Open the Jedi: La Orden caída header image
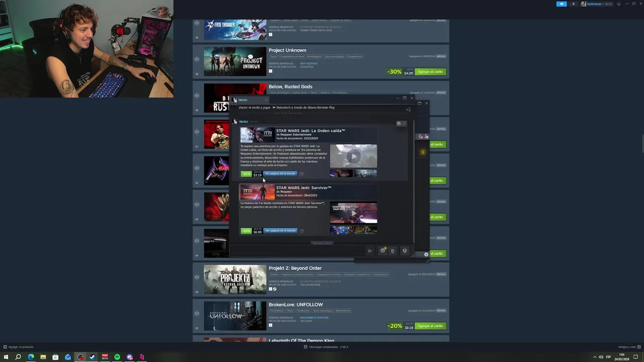 [x=257, y=135]
